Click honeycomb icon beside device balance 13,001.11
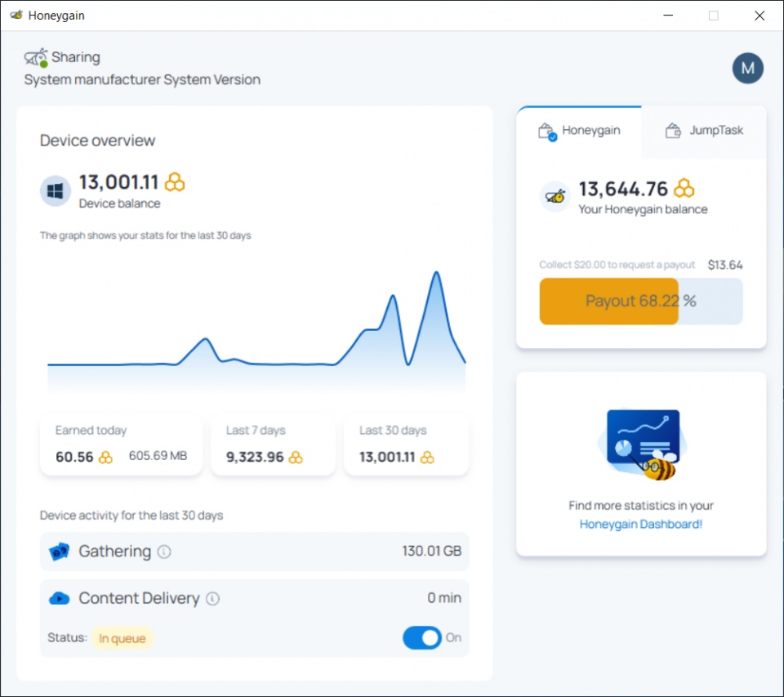 point(175,182)
